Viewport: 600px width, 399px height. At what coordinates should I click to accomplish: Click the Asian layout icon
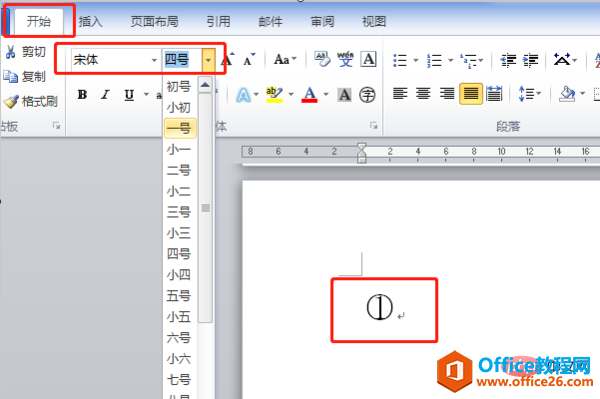[562, 60]
